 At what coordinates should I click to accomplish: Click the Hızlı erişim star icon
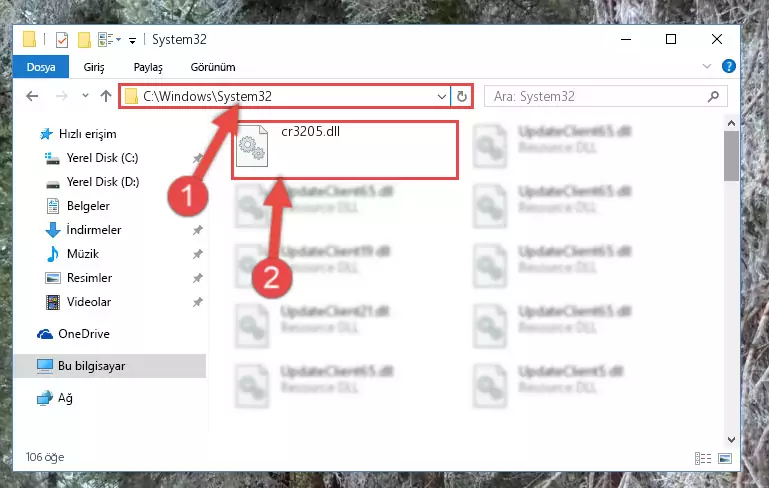pos(46,134)
